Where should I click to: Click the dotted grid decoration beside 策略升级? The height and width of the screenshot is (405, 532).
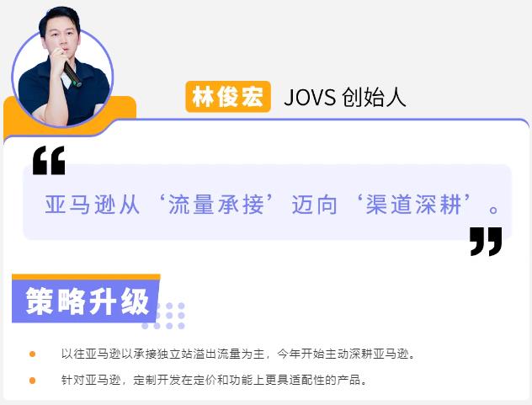tap(164, 316)
